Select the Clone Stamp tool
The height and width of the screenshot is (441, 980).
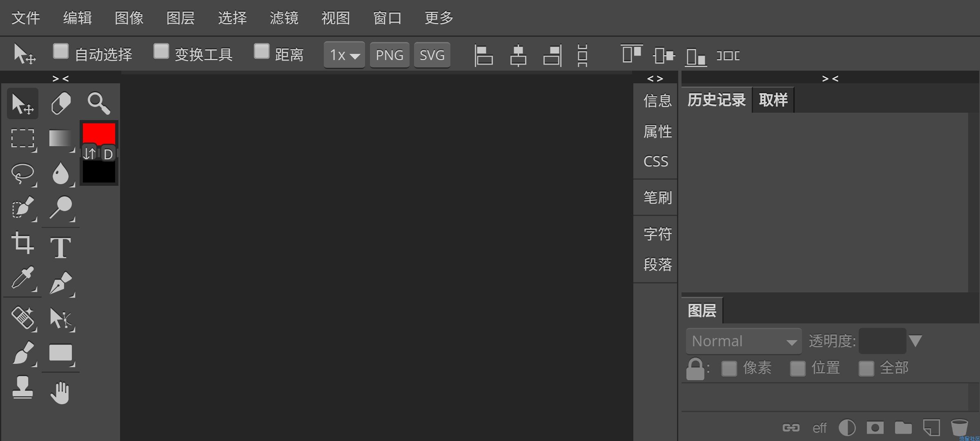[x=22, y=388]
